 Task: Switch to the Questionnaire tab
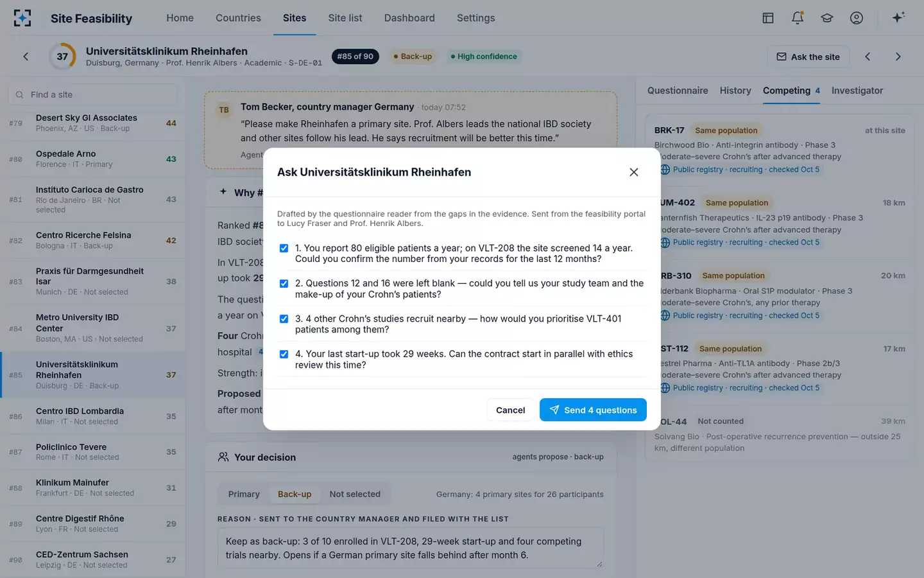[678, 91]
